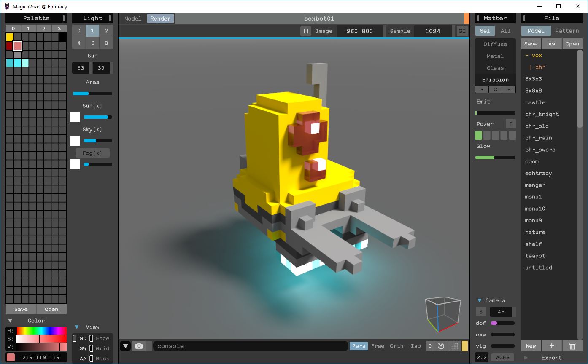Select the Diffuse material type
The width and height of the screenshot is (588, 364).
click(495, 44)
